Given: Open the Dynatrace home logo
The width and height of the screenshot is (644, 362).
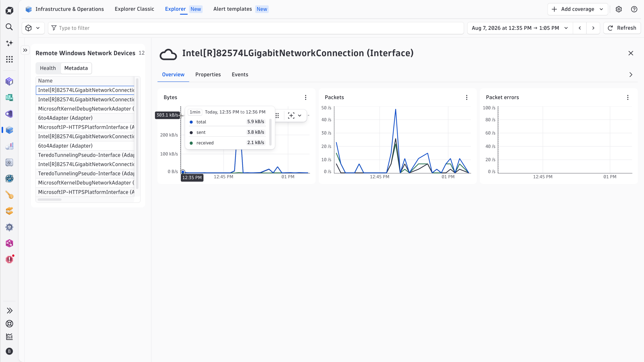Looking at the screenshot, I should (9, 10).
